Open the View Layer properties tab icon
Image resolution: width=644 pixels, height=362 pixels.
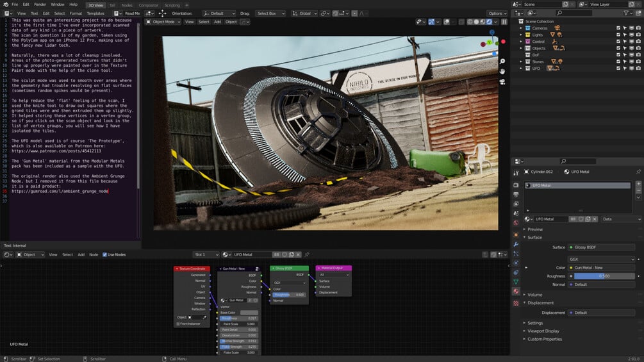pos(516,204)
